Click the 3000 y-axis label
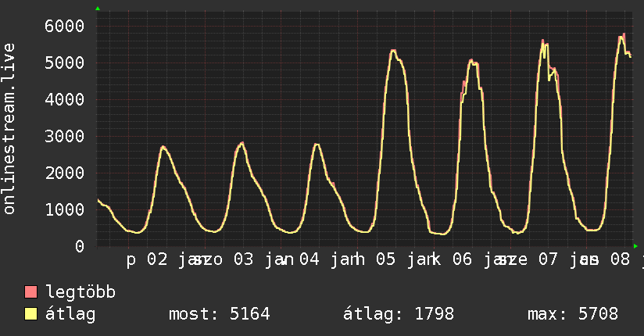The width and height of the screenshot is (644, 336). click(x=65, y=137)
